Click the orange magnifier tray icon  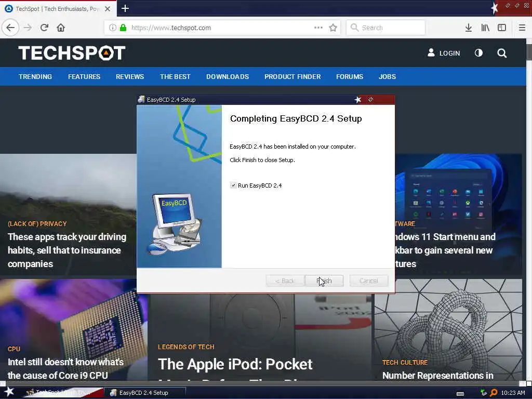(x=494, y=393)
